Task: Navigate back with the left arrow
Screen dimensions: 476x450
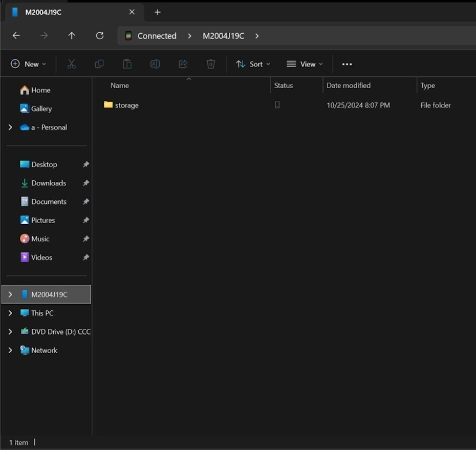Action: click(16, 36)
